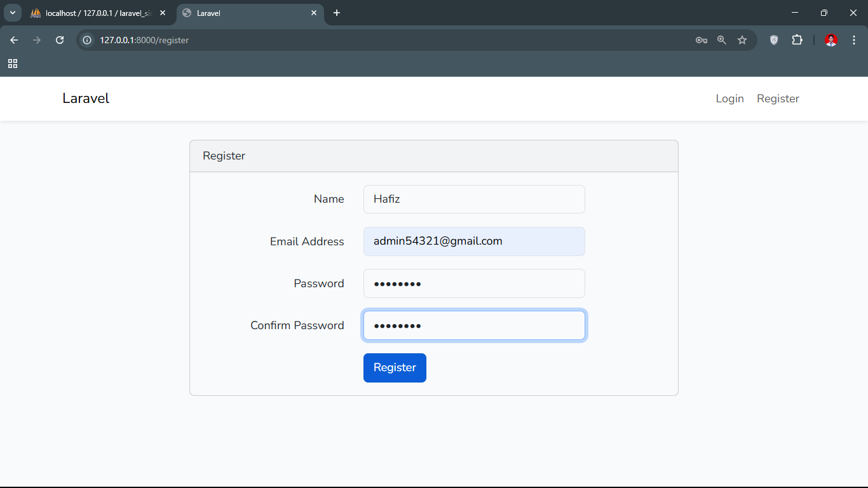The width and height of the screenshot is (868, 488).
Task: Open a new browser tab
Action: (337, 13)
